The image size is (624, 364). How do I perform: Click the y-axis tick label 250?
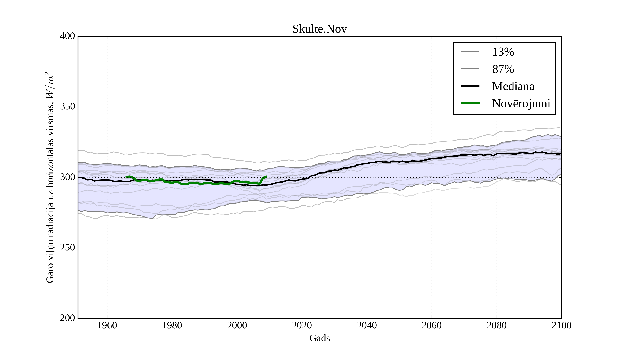[x=67, y=247]
